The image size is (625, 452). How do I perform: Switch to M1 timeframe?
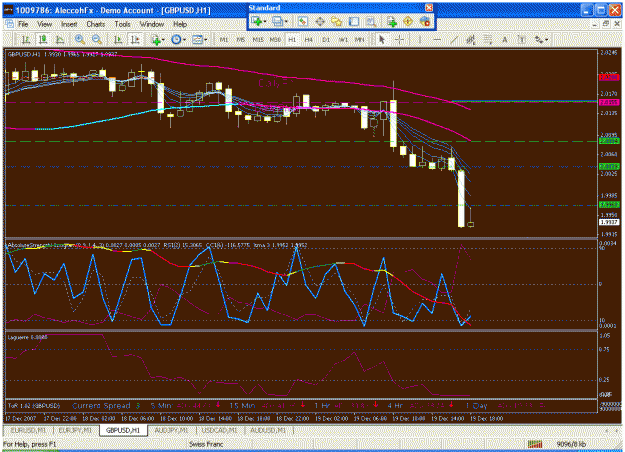click(x=224, y=39)
